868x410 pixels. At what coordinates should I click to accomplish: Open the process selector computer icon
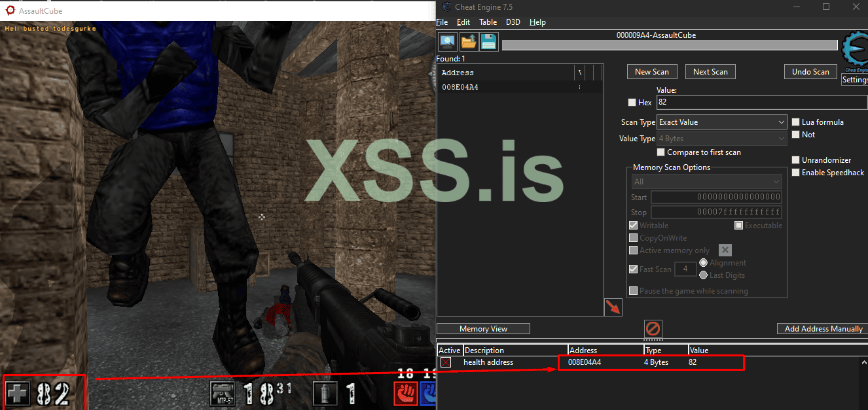click(x=448, y=42)
